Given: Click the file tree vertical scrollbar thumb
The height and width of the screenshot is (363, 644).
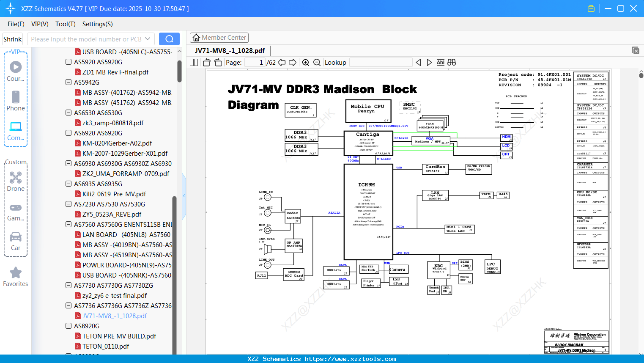Looking at the screenshot, I should pyautogui.click(x=179, y=71).
